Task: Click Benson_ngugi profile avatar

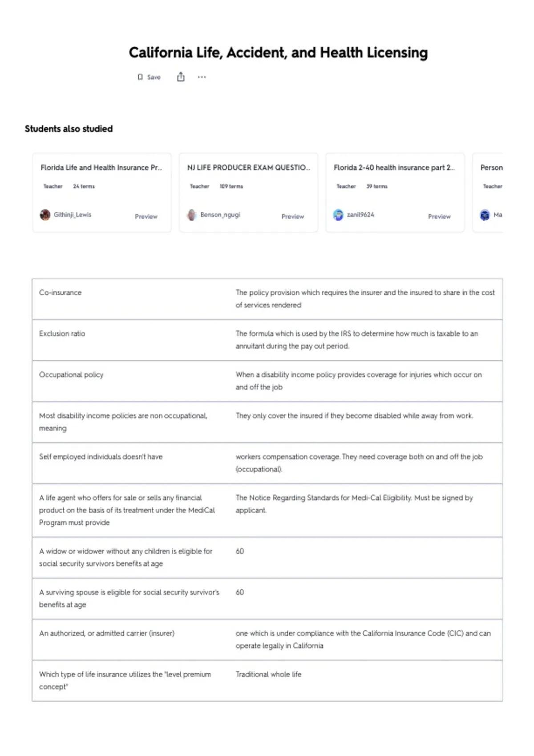Action: coord(191,215)
